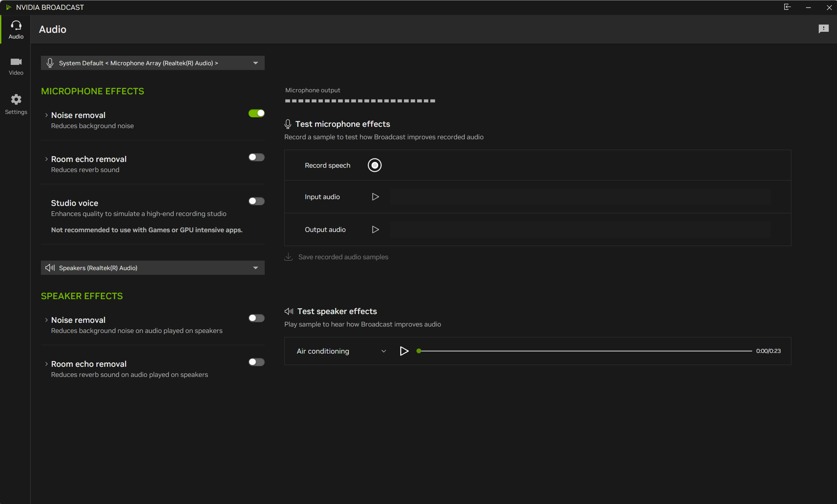Viewport: 837px width, 504px height.
Task: Expand speaker Room echo removal options
Action: 46,364
